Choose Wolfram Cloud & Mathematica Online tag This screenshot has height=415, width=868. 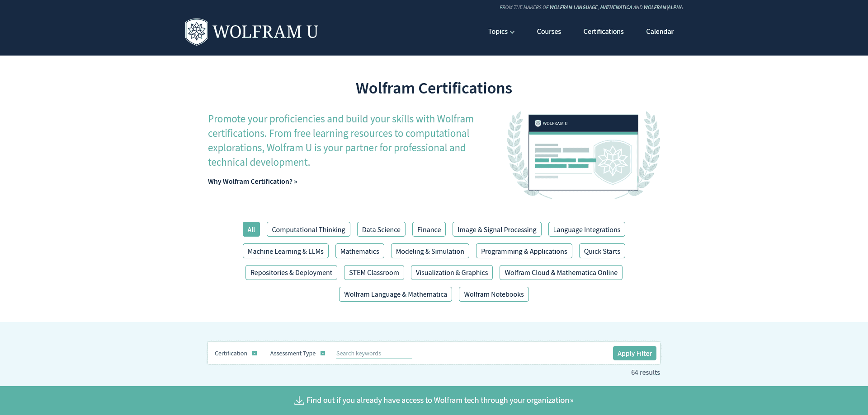coord(561,273)
